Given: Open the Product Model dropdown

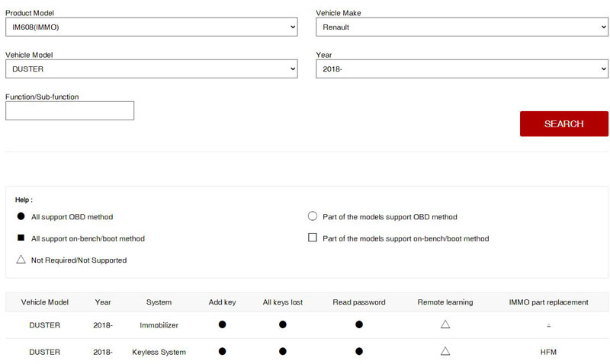Looking at the screenshot, I should pyautogui.click(x=151, y=27).
